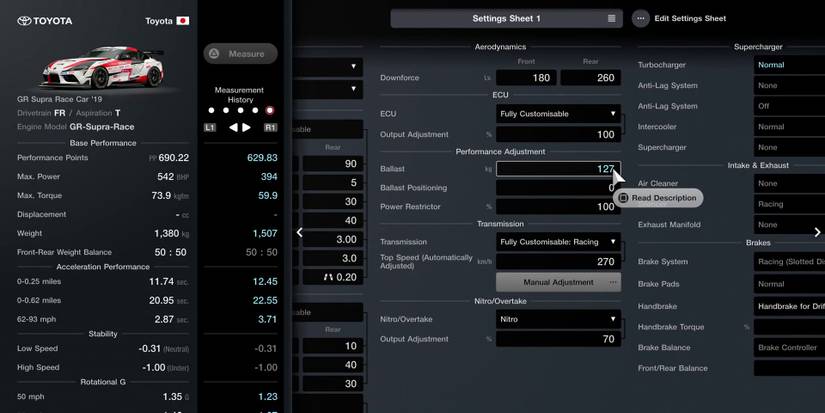
Task: Click the square icon in Read Description
Action: point(623,198)
